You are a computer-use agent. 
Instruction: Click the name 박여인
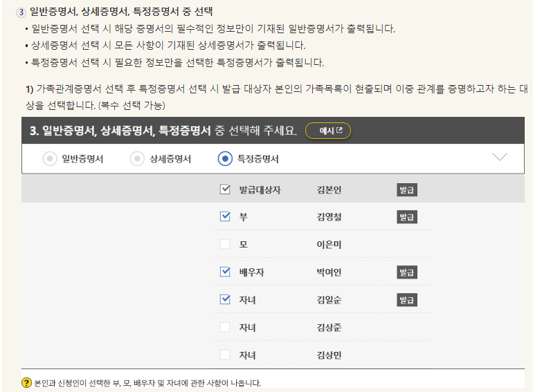[x=329, y=272]
